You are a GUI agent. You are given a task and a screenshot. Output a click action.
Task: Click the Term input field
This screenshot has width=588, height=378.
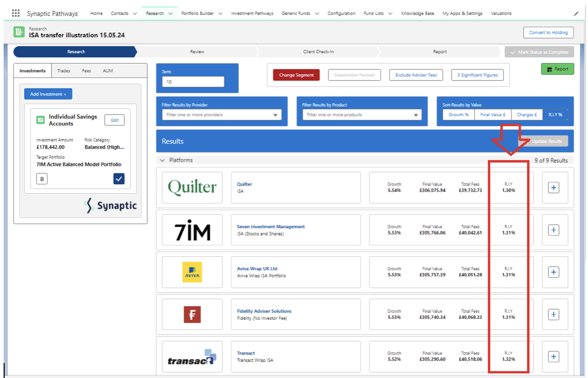[x=193, y=82]
